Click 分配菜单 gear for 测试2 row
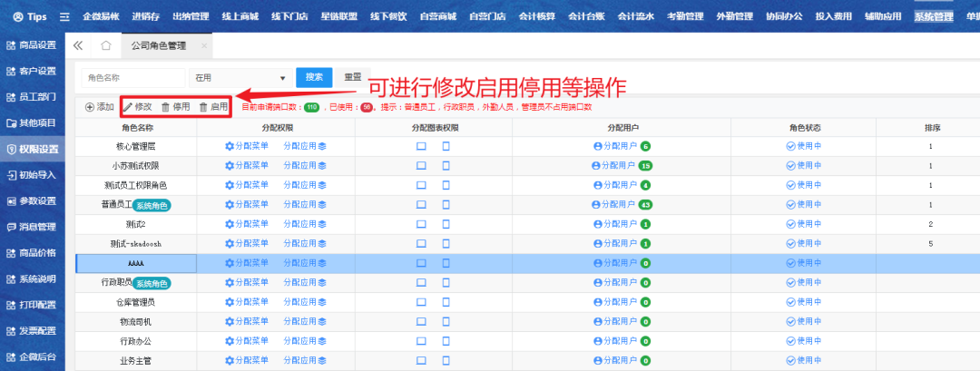Image resolution: width=980 pixels, height=371 pixels. click(x=247, y=224)
